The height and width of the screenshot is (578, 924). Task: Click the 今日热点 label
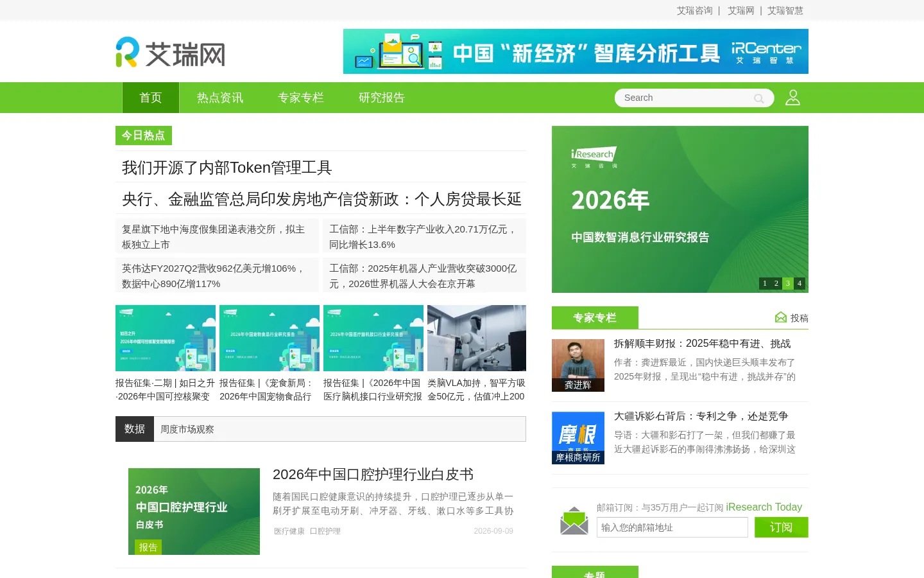pyautogui.click(x=144, y=136)
